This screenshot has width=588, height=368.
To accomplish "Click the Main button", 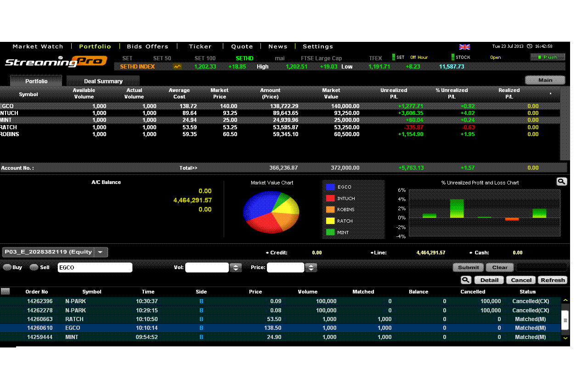I will [545, 80].
